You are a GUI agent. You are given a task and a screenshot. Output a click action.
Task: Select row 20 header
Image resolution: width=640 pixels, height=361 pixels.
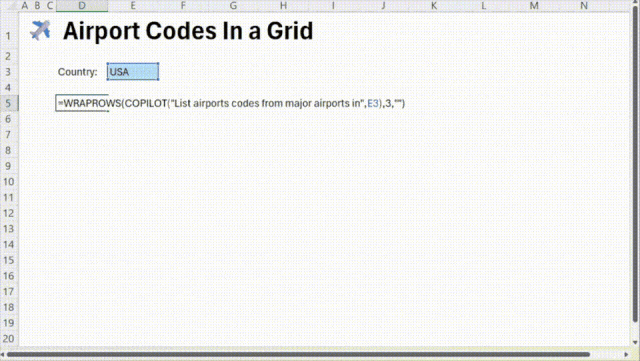coord(8,339)
